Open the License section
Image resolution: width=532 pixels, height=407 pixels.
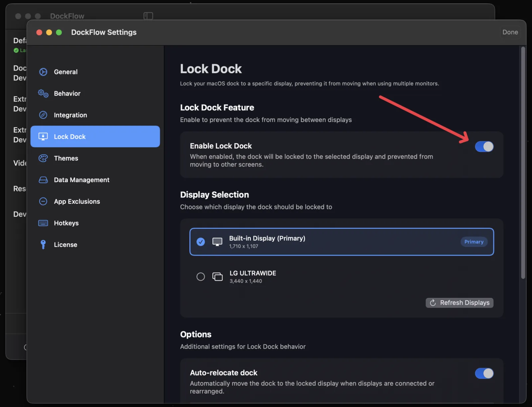pyautogui.click(x=95, y=245)
